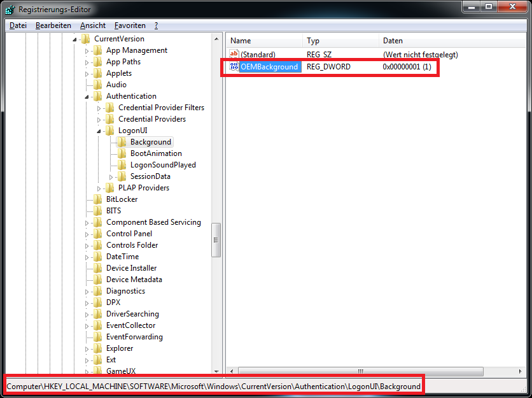Viewport: 532px width, 398px height.
Task: Expand the Control Panel node
Action: 87,234
